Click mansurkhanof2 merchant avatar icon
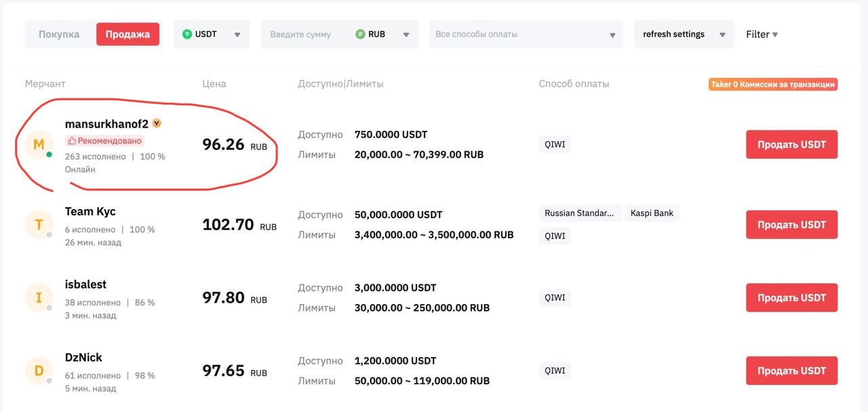This screenshot has height=412, width=868. (39, 145)
